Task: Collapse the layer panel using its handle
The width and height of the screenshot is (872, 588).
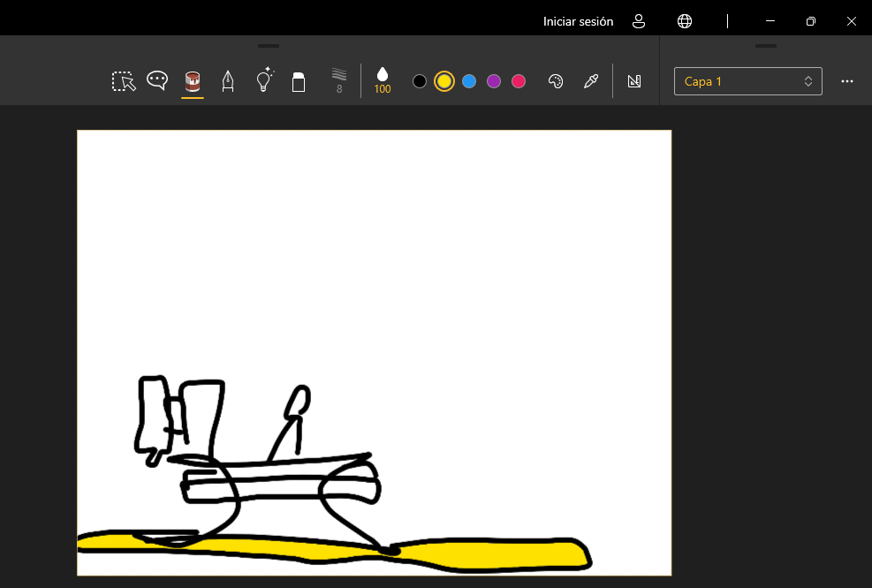Action: 766,46
